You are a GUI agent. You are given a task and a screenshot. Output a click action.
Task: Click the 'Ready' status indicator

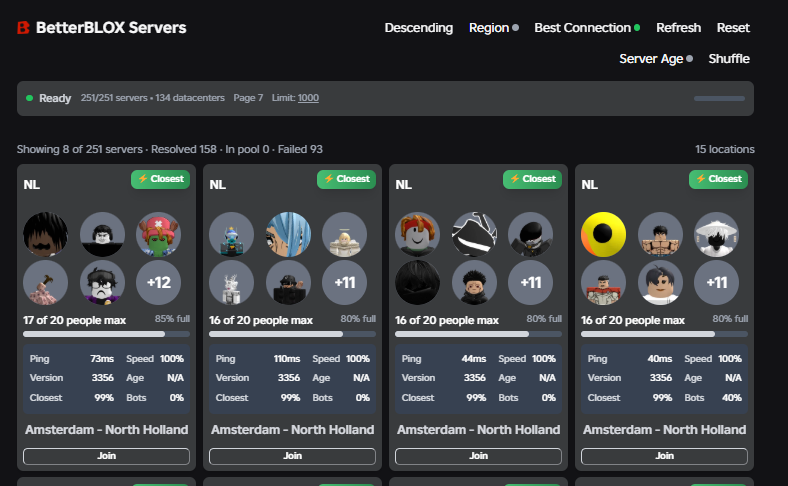(x=49, y=98)
